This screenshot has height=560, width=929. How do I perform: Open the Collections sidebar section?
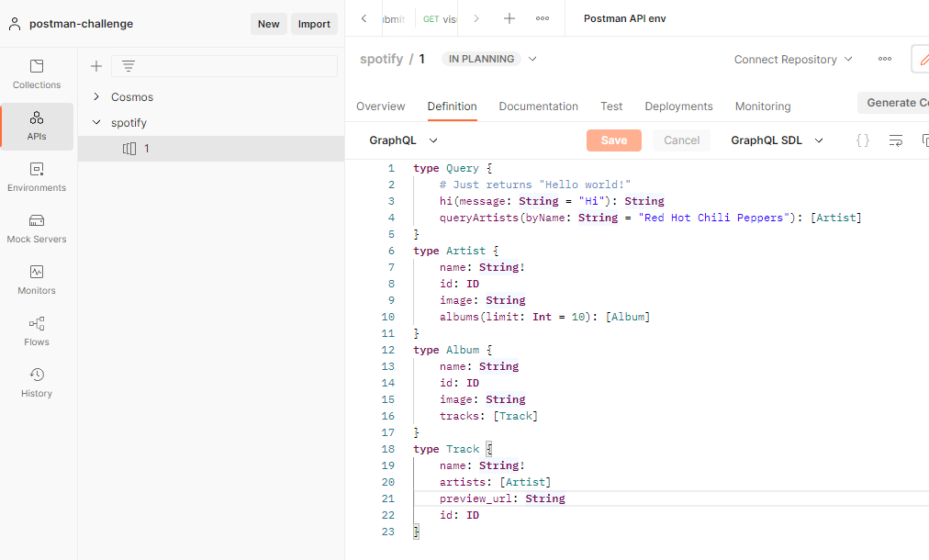pos(37,74)
